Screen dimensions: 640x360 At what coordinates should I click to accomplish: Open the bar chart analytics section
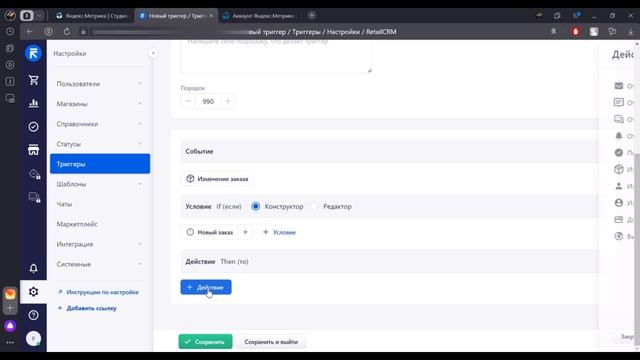click(33, 103)
